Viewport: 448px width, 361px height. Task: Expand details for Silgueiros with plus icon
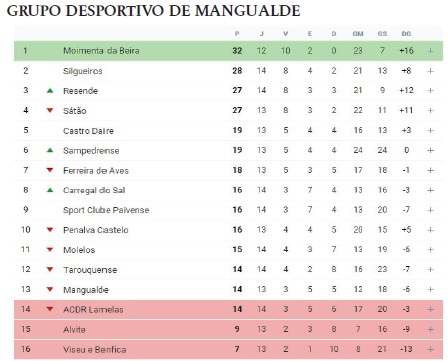pyautogui.click(x=430, y=71)
